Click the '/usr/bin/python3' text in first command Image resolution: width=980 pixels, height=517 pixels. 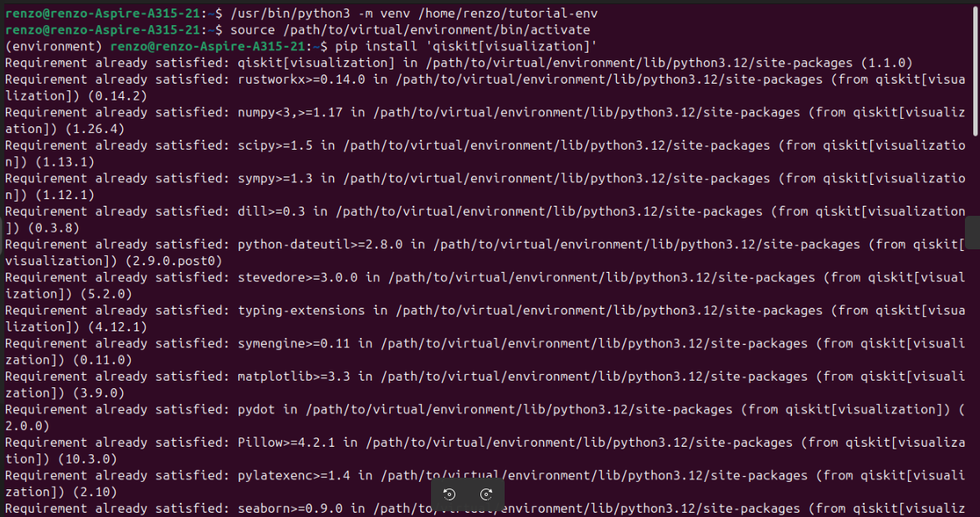(x=290, y=13)
